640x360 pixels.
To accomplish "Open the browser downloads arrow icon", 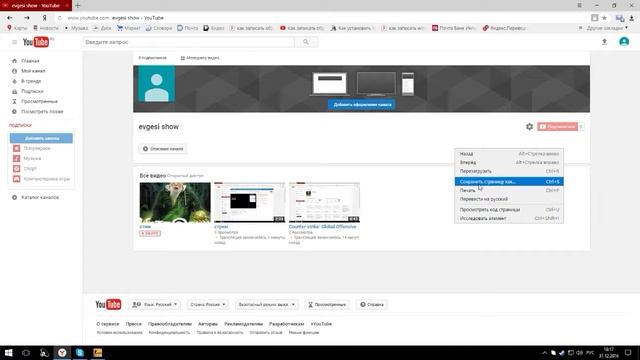I will pos(631,18).
